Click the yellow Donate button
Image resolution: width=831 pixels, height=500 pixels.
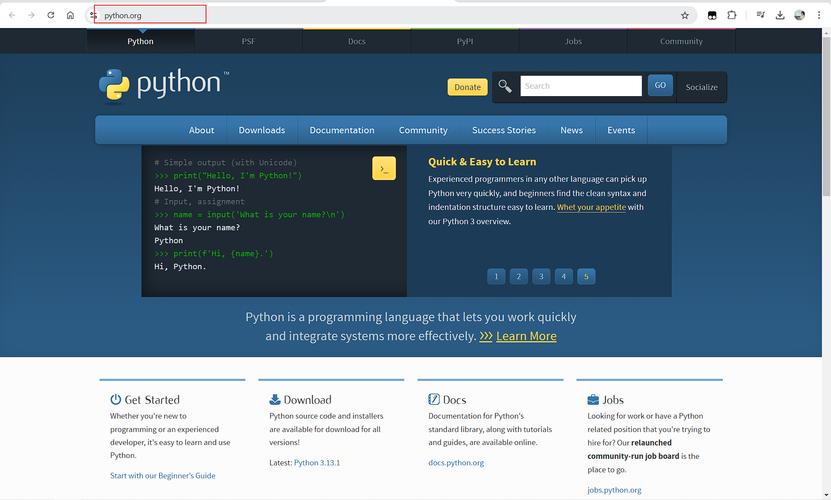click(467, 87)
